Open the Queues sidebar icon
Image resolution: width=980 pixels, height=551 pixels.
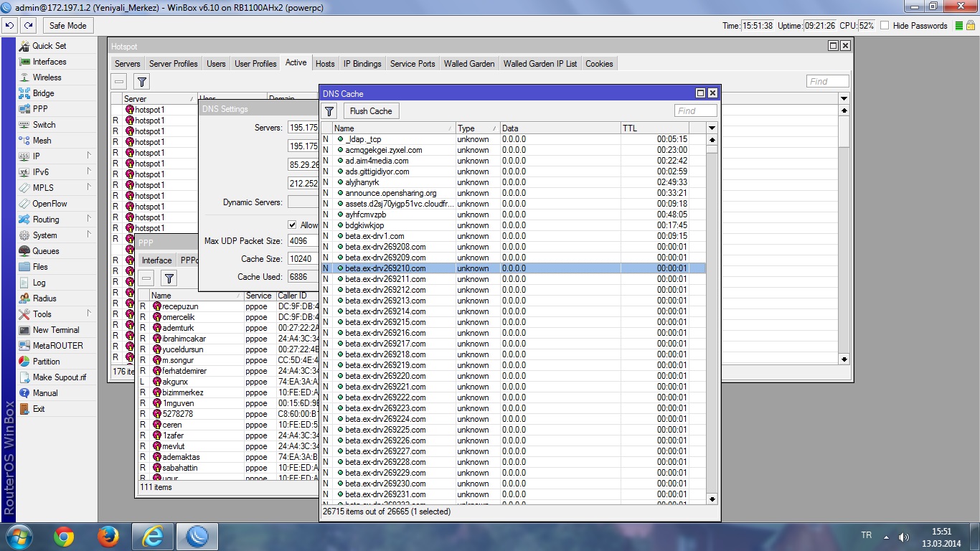click(x=24, y=251)
